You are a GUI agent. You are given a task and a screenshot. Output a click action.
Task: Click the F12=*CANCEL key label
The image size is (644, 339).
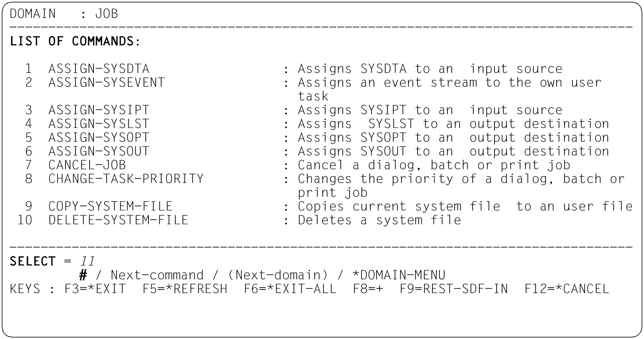click(567, 289)
